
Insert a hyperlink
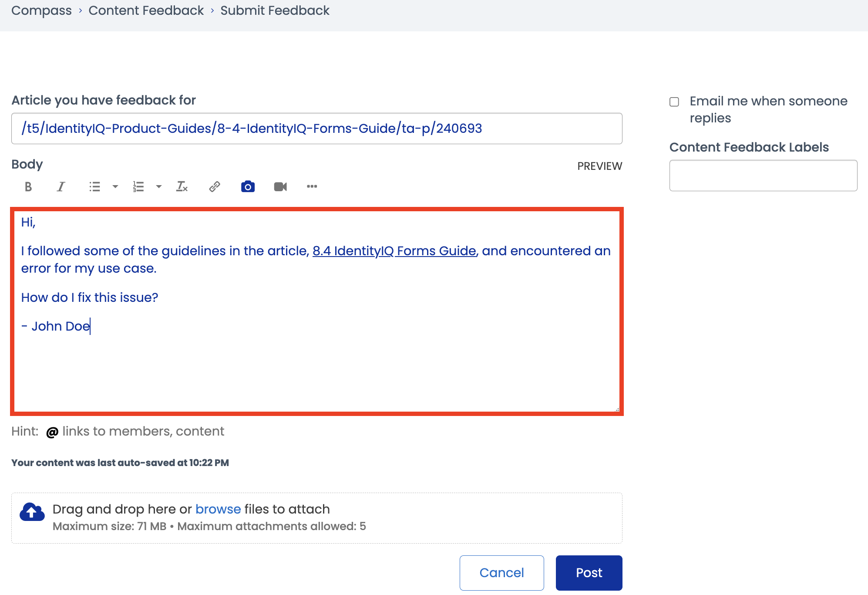tap(214, 186)
